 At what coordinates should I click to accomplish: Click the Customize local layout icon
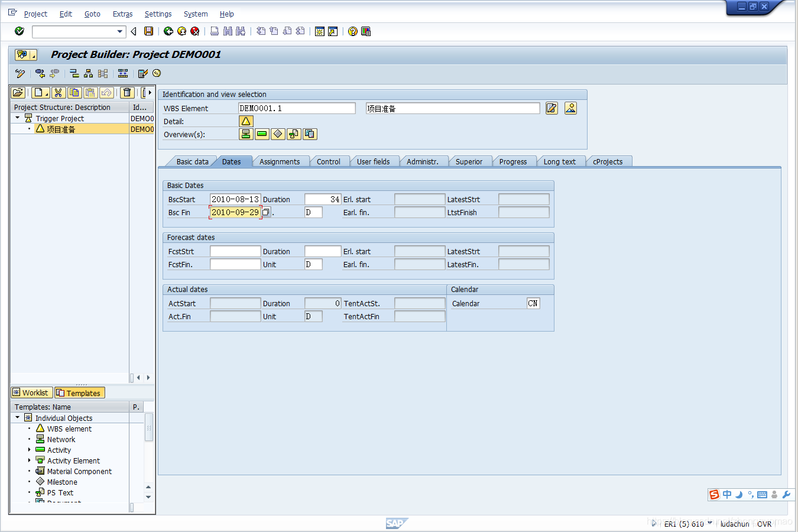(366, 31)
